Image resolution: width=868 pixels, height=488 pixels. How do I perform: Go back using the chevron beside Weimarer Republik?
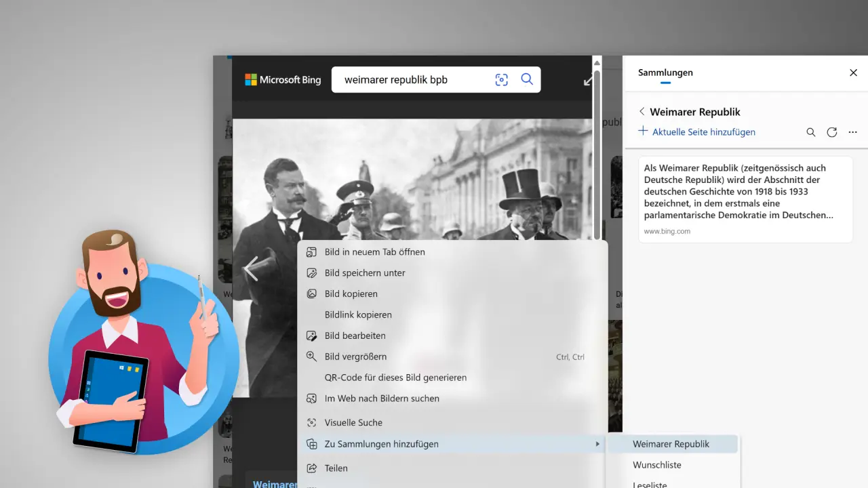(x=642, y=111)
